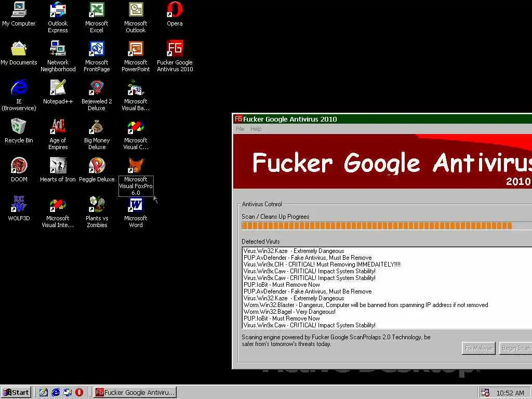
Task: Select the Antivirus 2010 desktop shortcut
Action: pos(175,56)
